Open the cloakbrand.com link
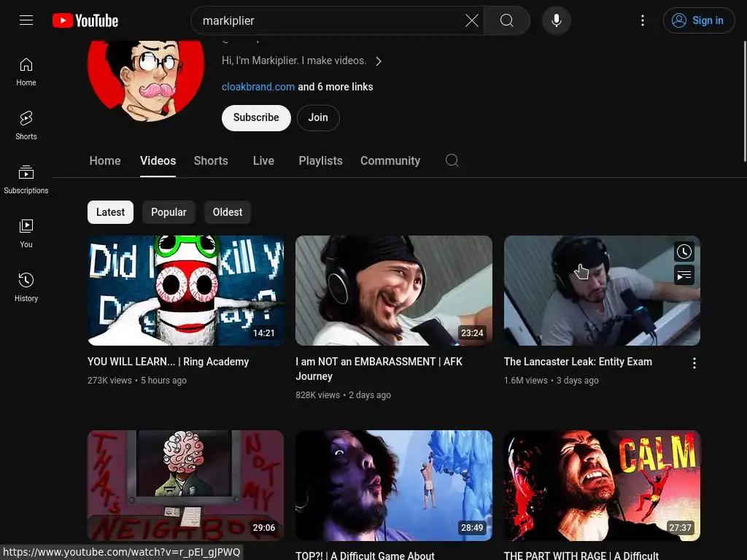Viewport: 747px width, 560px height. pyautogui.click(x=258, y=87)
